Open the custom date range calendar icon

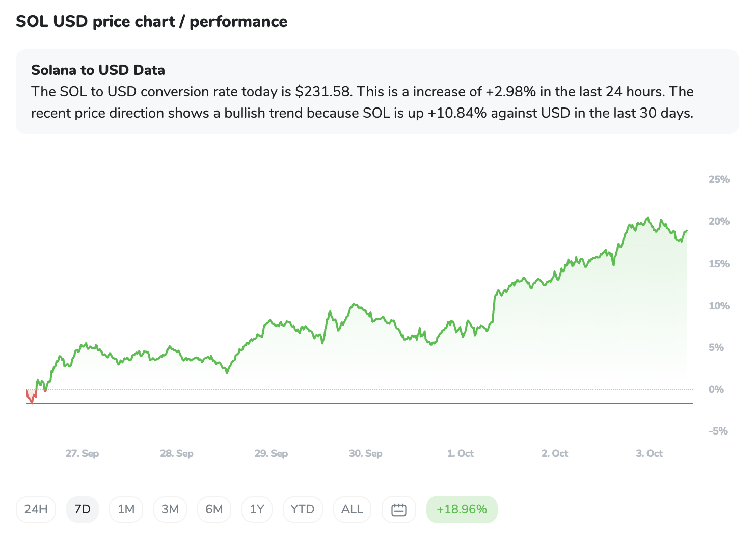[399, 509]
